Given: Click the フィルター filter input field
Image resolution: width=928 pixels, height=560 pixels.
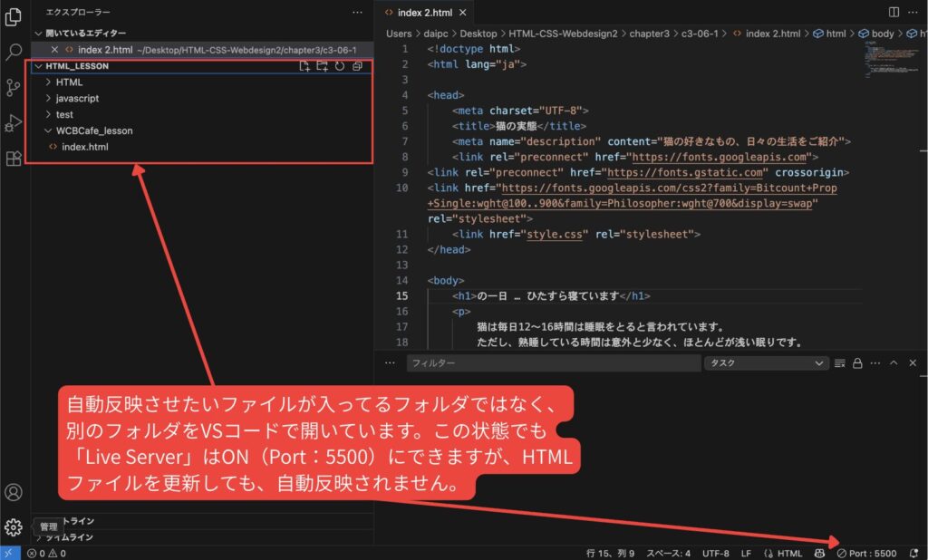Looking at the screenshot, I should click(x=551, y=362).
